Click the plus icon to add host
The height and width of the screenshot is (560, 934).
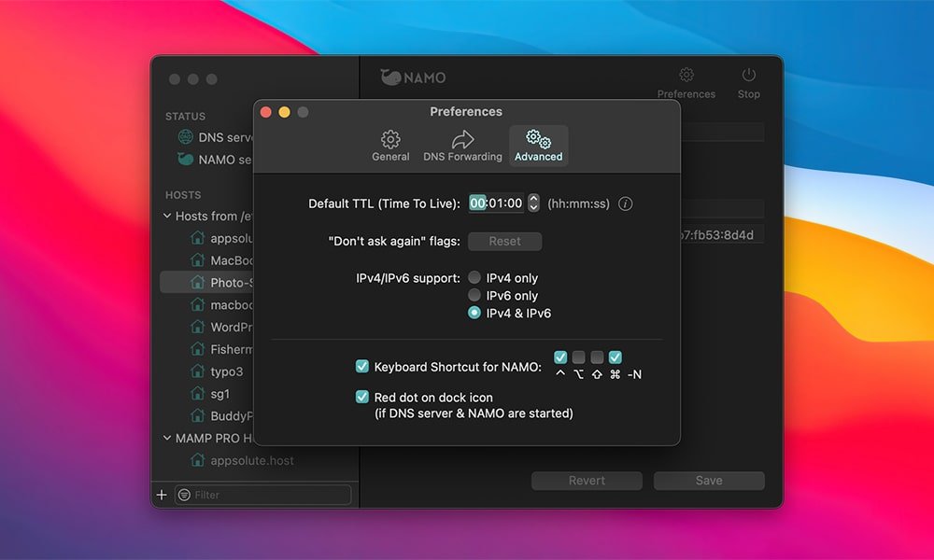point(162,495)
